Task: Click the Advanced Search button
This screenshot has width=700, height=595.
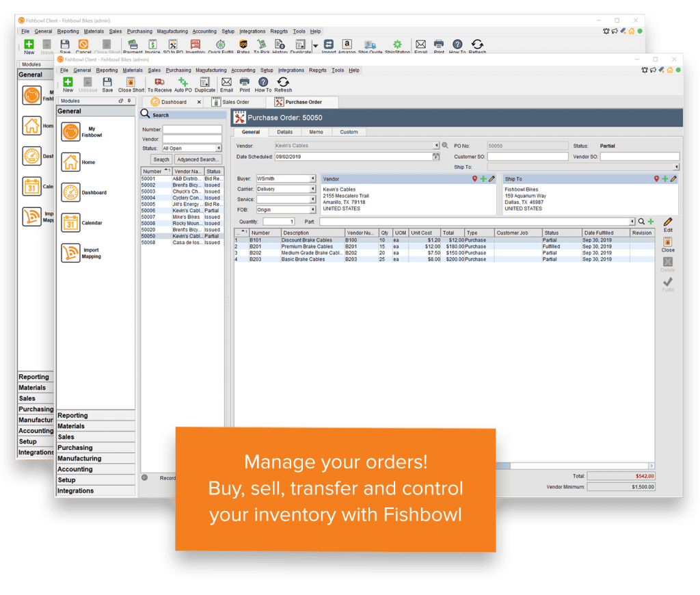Action: click(198, 159)
